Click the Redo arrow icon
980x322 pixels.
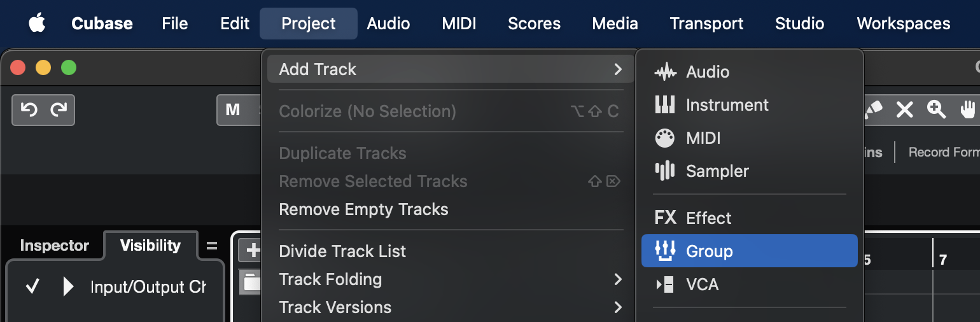(59, 110)
